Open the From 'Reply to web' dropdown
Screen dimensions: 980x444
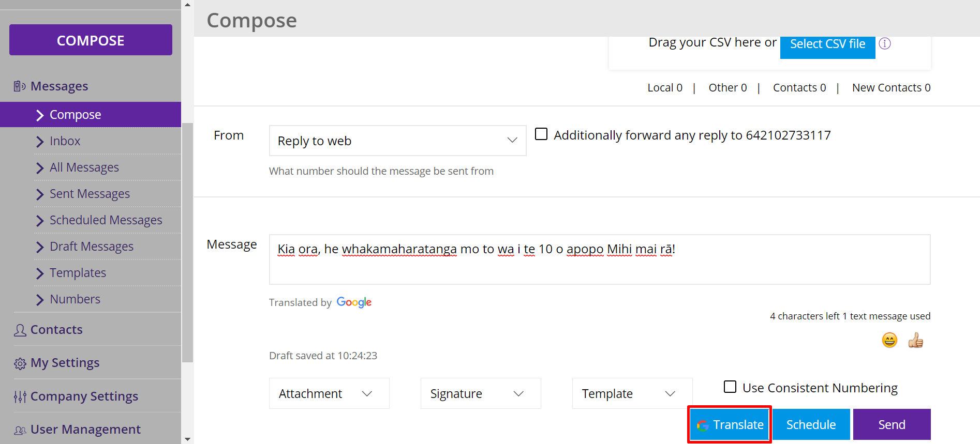tap(397, 141)
